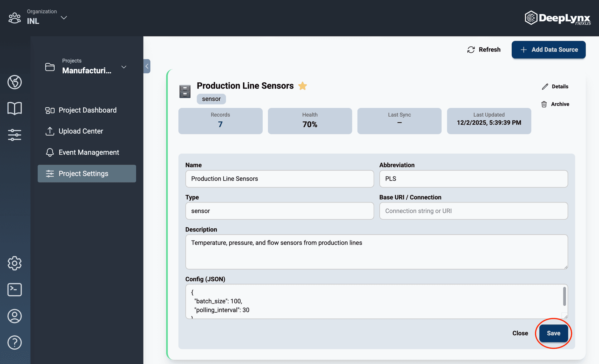This screenshot has width=599, height=364.
Task: Expand the Organization INL dropdown
Action: (64, 18)
